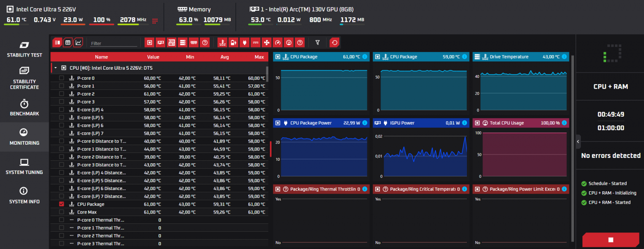644x249 pixels.
Task: Open info for the Drive Temperature graph
Action: (x=564, y=56)
